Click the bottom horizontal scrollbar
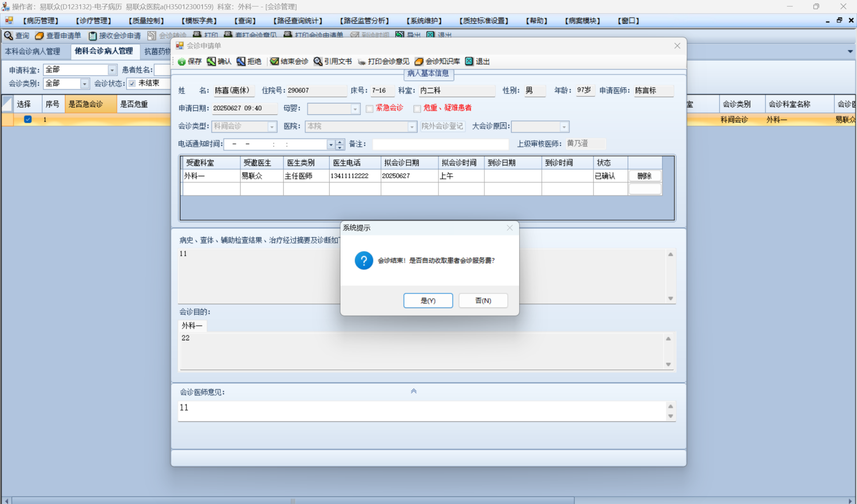This screenshot has width=857, height=504. click(292, 500)
